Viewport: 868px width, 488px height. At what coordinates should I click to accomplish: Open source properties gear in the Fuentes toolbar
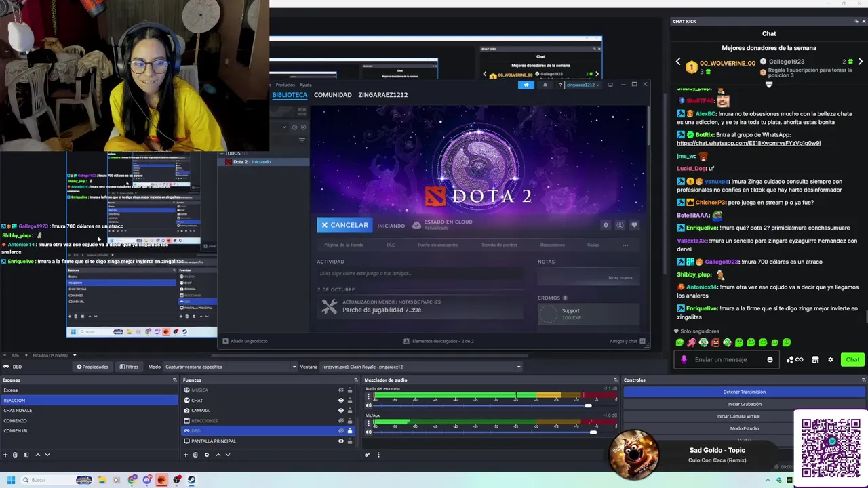(207, 455)
